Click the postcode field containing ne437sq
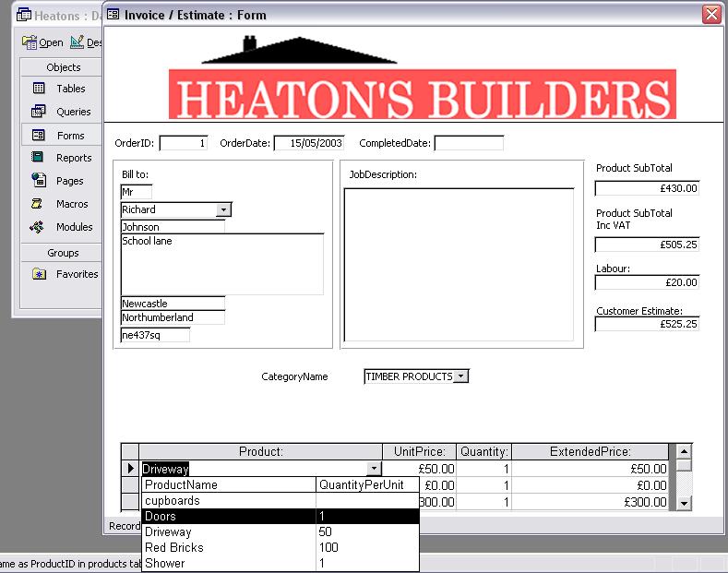This screenshot has height=573, width=728. (155, 335)
